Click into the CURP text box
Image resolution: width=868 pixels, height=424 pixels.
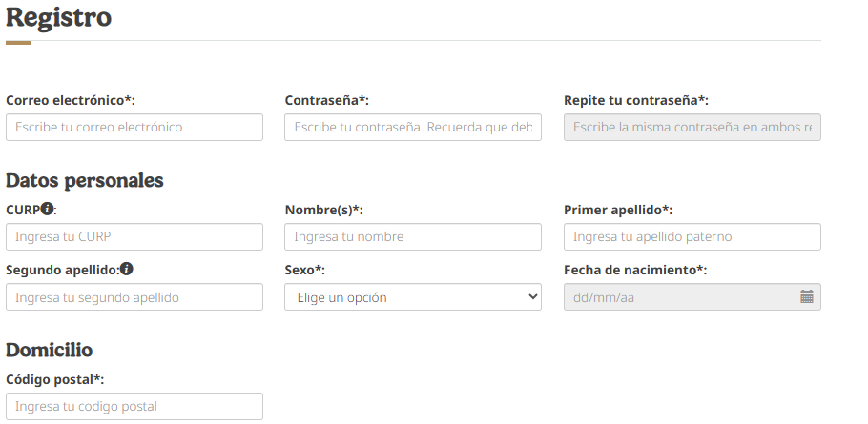pyautogui.click(x=134, y=237)
